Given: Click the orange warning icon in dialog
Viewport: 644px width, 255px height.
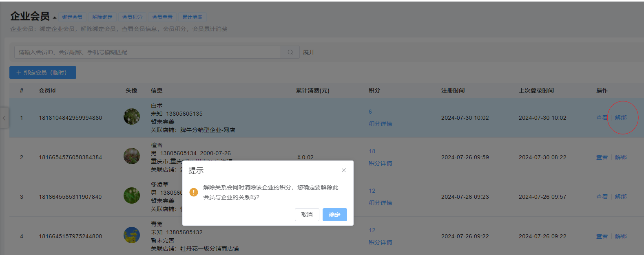Looking at the screenshot, I should (x=194, y=192).
